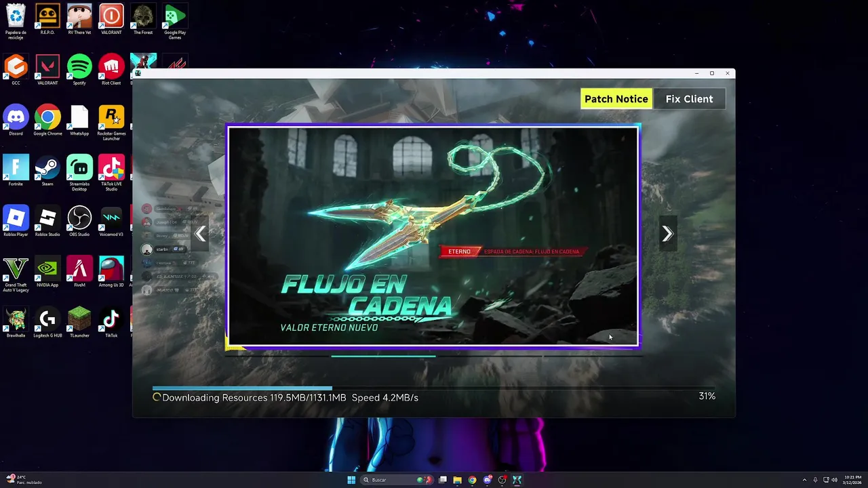The width and height of the screenshot is (868, 488).
Task: Launch the R.E.P.O. desktop shortcut
Action: [47, 19]
